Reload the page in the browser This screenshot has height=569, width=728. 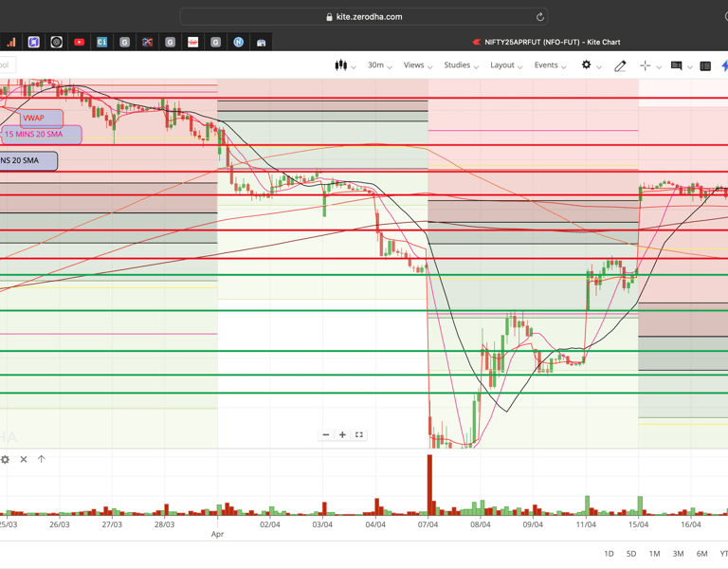point(540,17)
